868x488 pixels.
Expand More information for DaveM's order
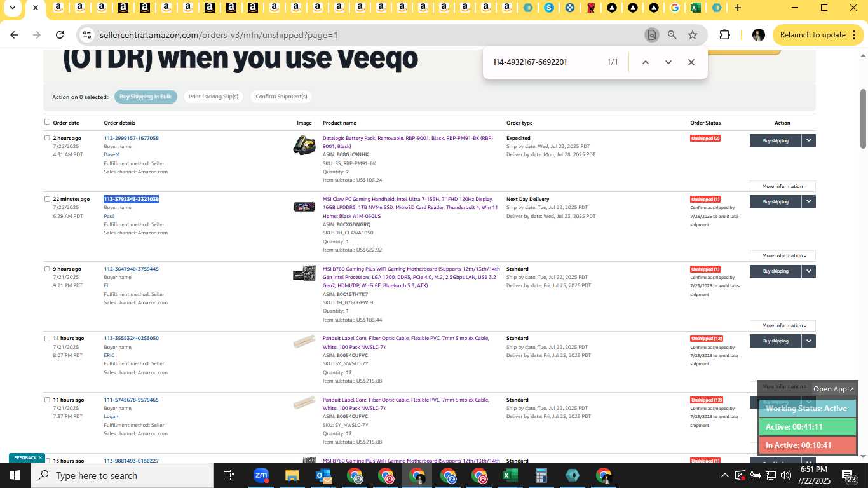pyautogui.click(x=783, y=186)
